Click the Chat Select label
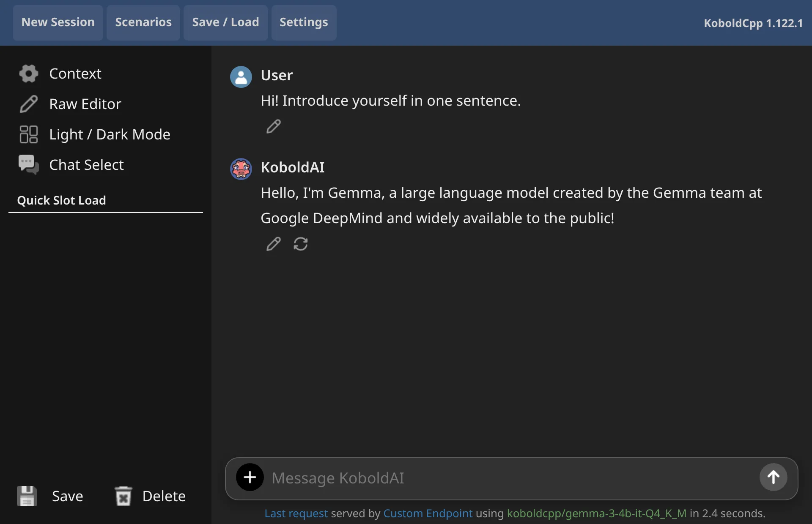Image resolution: width=812 pixels, height=524 pixels. pyautogui.click(x=86, y=165)
